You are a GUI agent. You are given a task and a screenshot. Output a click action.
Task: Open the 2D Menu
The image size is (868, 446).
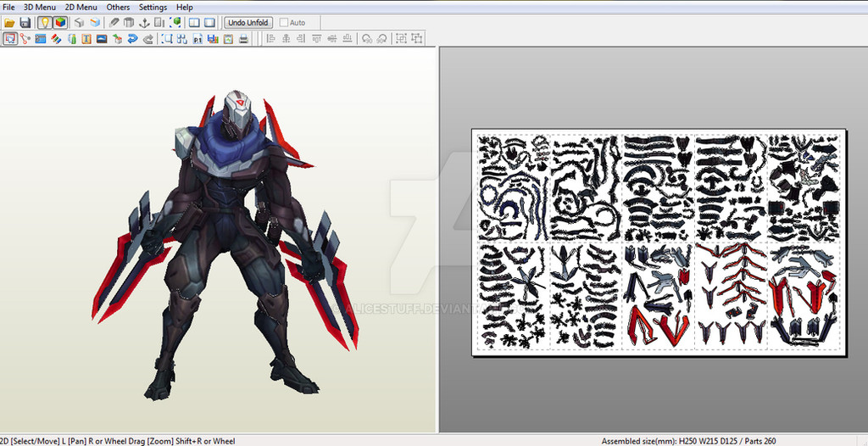point(81,7)
